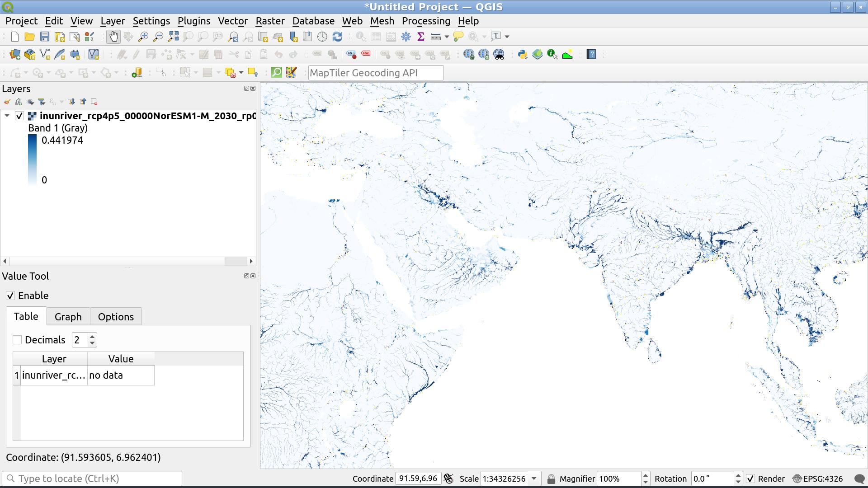
Task: Open the Scale dropdown in status bar
Action: click(534, 479)
